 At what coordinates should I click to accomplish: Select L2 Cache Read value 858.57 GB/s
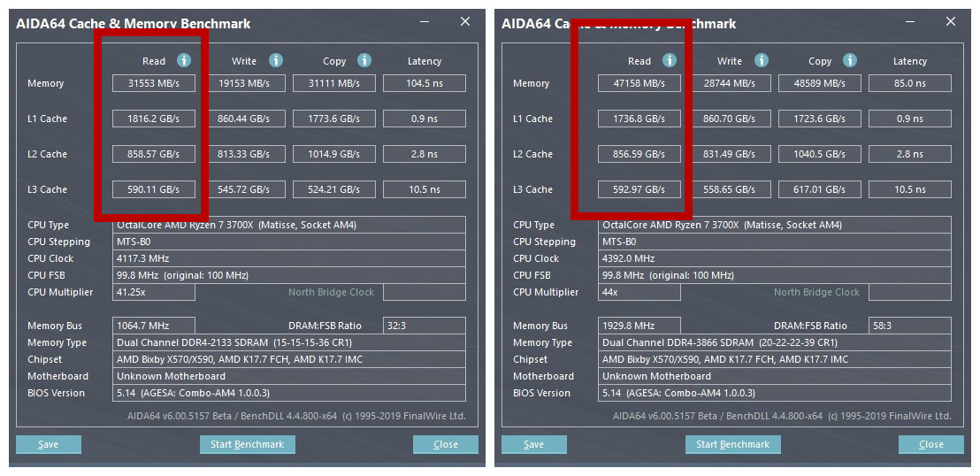tap(154, 154)
